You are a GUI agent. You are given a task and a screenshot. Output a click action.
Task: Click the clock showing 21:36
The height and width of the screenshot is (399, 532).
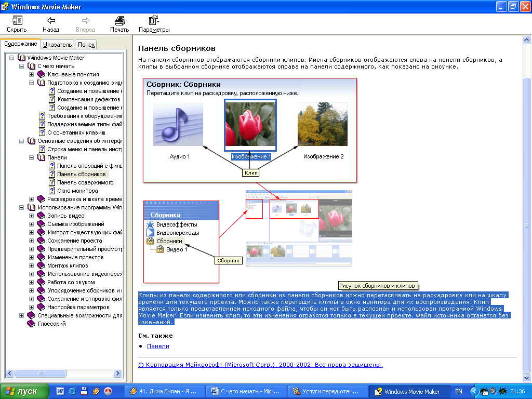coord(518,391)
